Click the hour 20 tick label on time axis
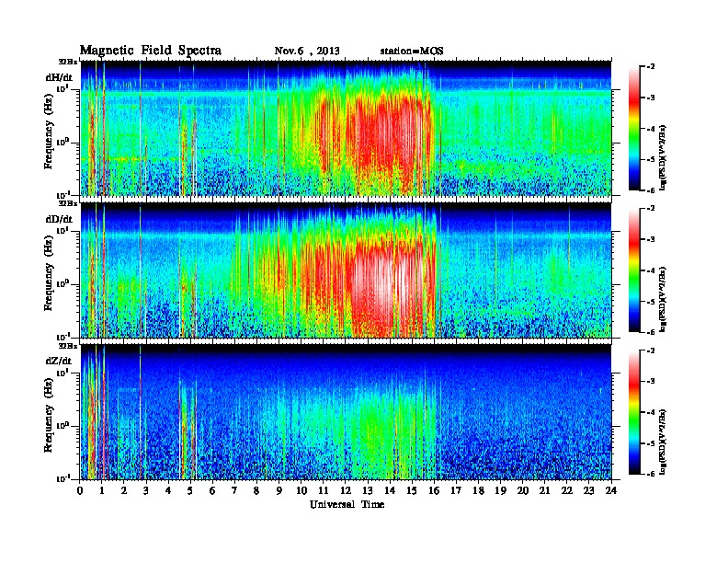 pos(523,490)
